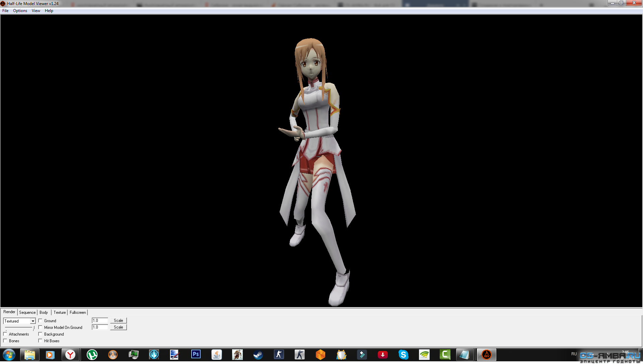Open Yandex browser from the taskbar
Screen dimensions: 643x364
tap(70, 355)
